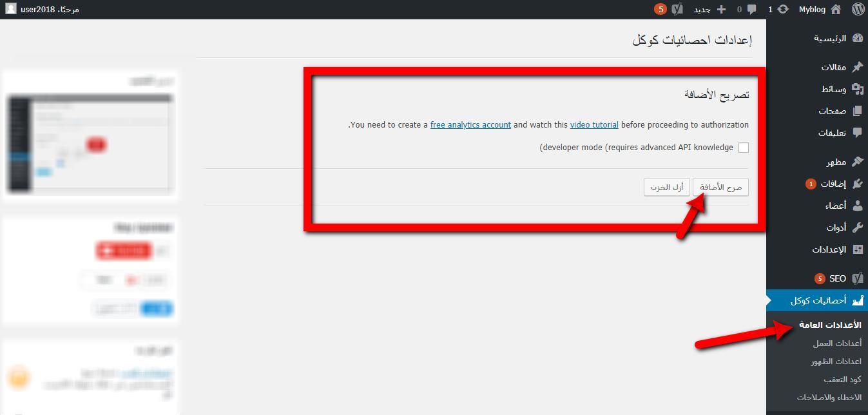
Task: Click the home icon beside Myblog
Action: [x=836, y=10]
